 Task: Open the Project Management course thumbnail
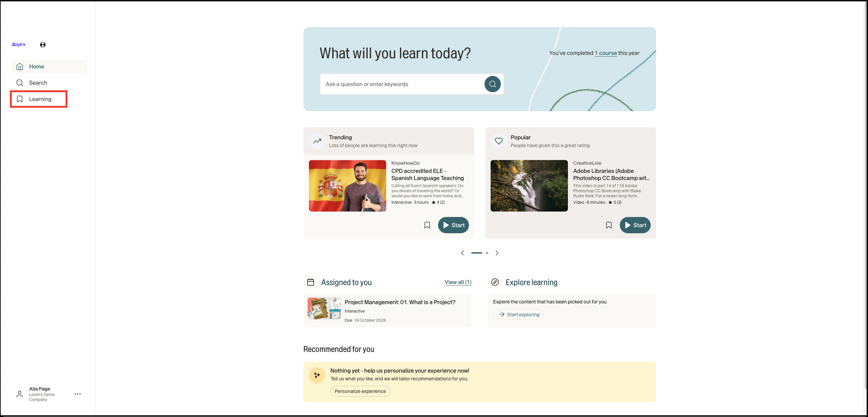click(324, 309)
